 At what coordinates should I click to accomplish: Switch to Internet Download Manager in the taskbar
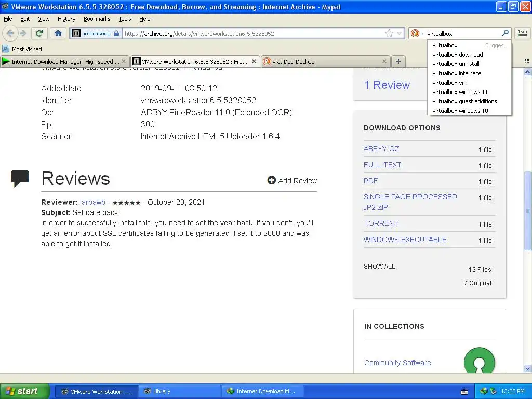pyautogui.click(x=263, y=391)
